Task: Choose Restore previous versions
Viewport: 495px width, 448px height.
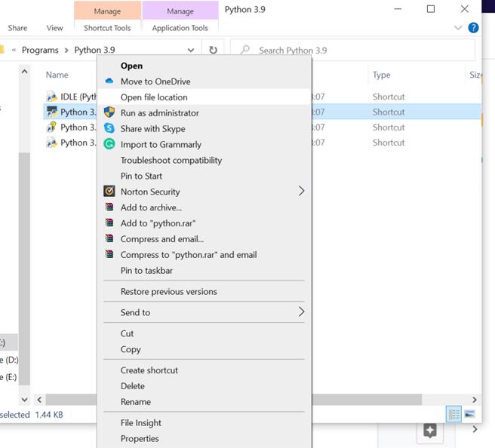Action: pos(168,292)
